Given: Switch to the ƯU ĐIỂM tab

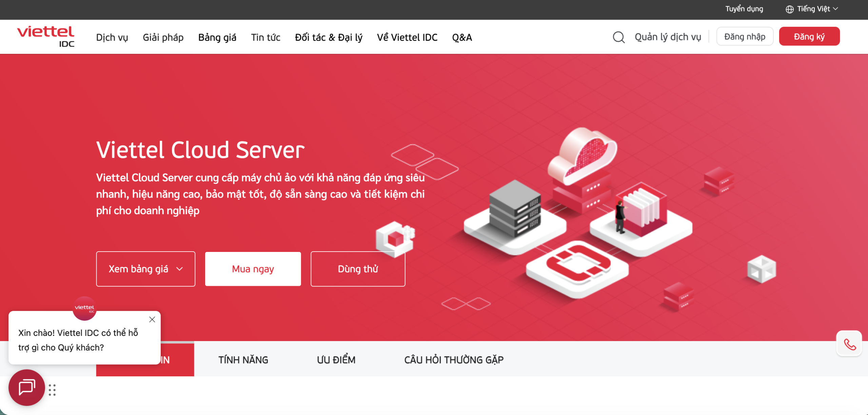Looking at the screenshot, I should (335, 359).
